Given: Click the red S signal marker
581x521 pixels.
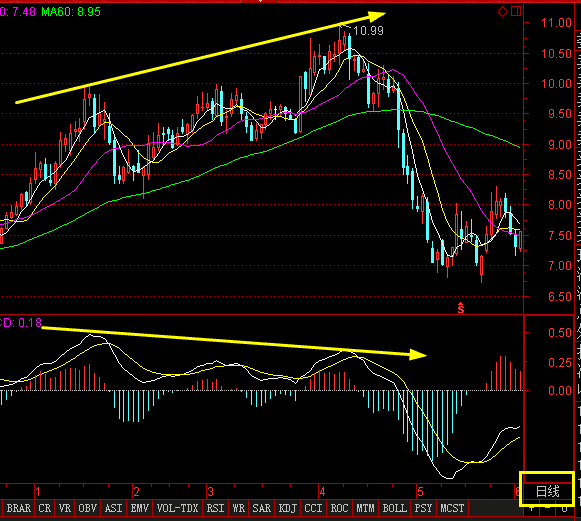Looking at the screenshot, I should (461, 308).
